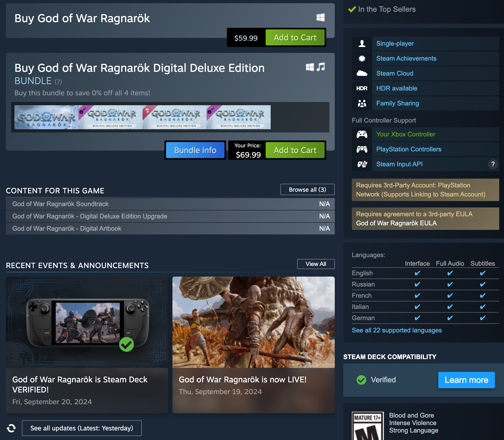Open fourth bundle item thumbnail
Screen dimensions: 504x440
(239, 117)
